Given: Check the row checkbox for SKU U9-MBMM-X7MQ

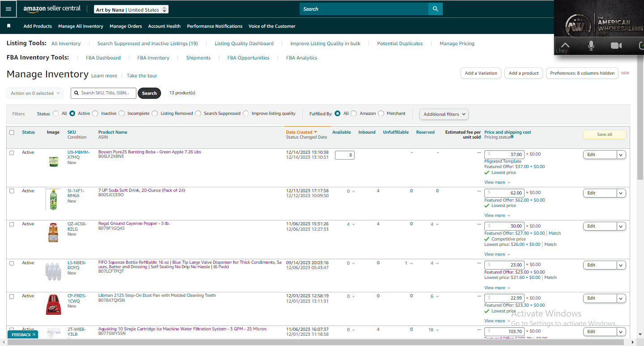Looking at the screenshot, I should [x=12, y=153].
